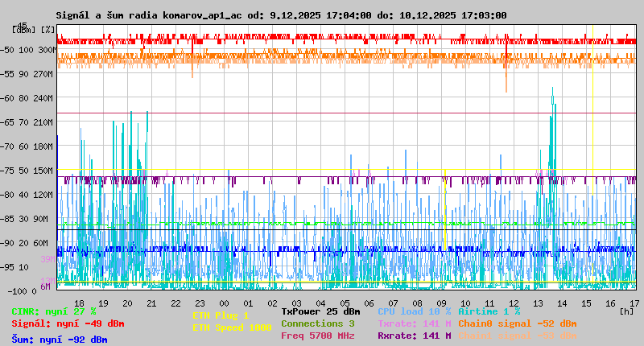This screenshot has width=644, height=346.
Task: Click the chart title text at top
Action: (x=281, y=15)
